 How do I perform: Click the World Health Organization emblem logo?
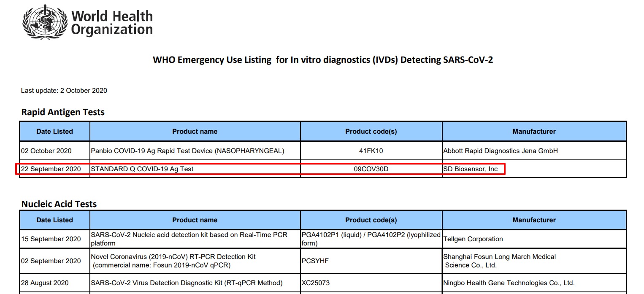[45, 22]
